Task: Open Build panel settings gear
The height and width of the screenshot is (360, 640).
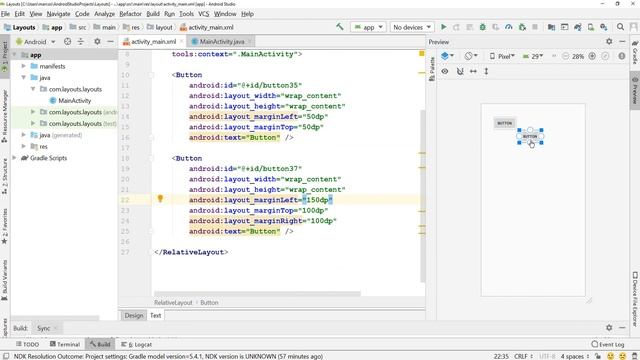Action: click(x=609, y=327)
